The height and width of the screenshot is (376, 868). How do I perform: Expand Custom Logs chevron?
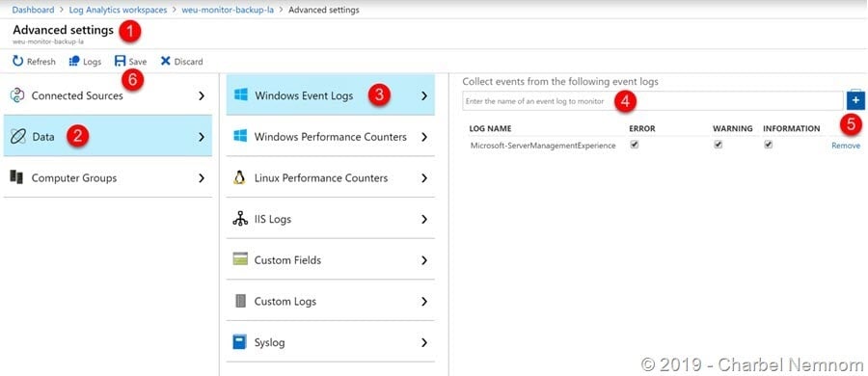click(x=424, y=302)
